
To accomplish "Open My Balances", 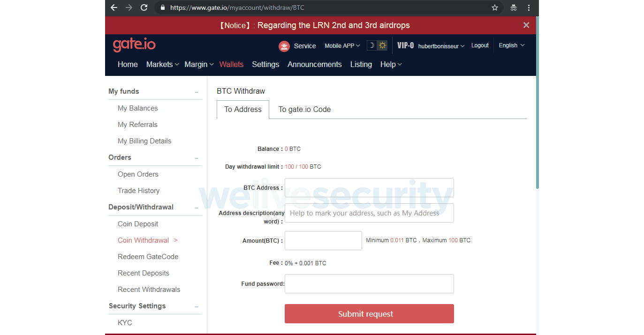I will click(137, 108).
